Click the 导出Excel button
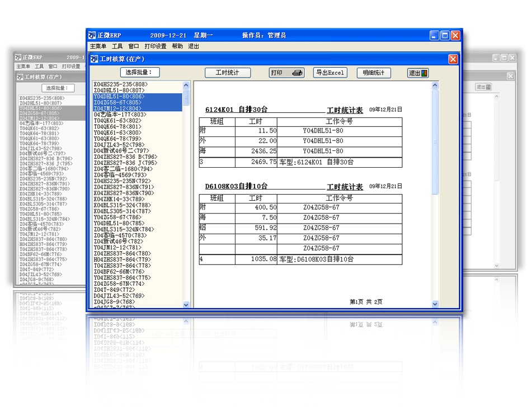Image resolution: width=532 pixels, height=407 pixels. coord(329,73)
